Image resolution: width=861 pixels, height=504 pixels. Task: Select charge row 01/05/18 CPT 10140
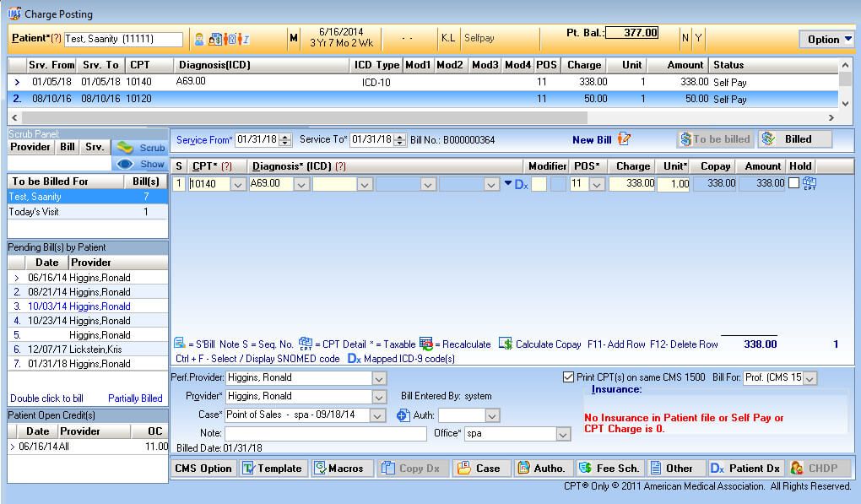(423, 83)
